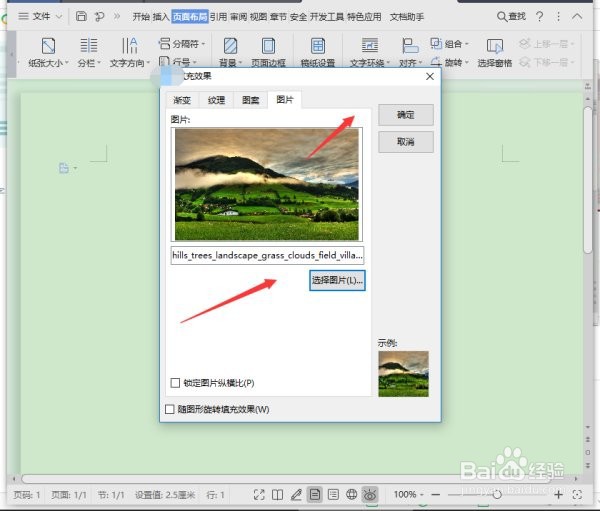Collapse the ribbon with the up chevron

[x=577, y=16]
